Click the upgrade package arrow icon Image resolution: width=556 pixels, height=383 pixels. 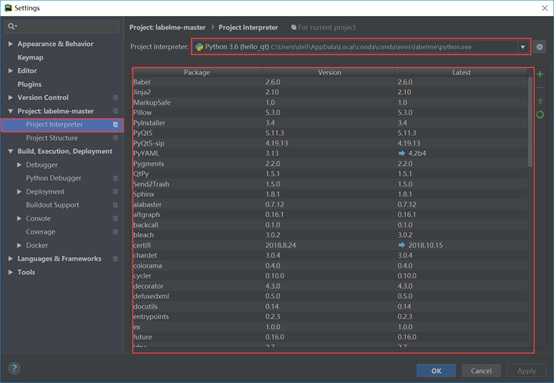[540, 101]
